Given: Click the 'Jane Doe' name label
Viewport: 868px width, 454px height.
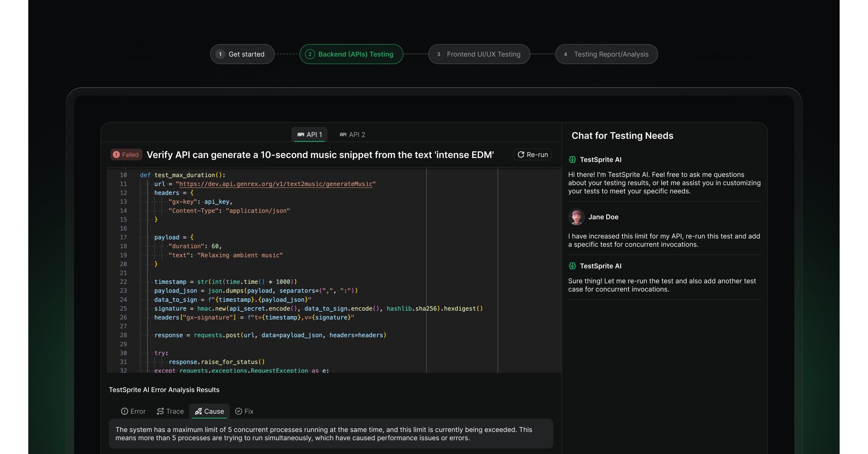Looking at the screenshot, I should click(603, 217).
